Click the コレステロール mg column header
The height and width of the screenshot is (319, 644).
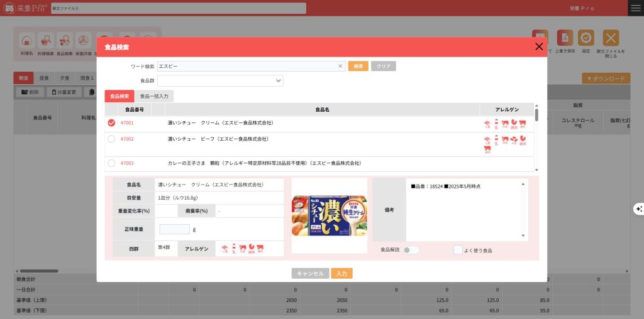click(x=577, y=123)
